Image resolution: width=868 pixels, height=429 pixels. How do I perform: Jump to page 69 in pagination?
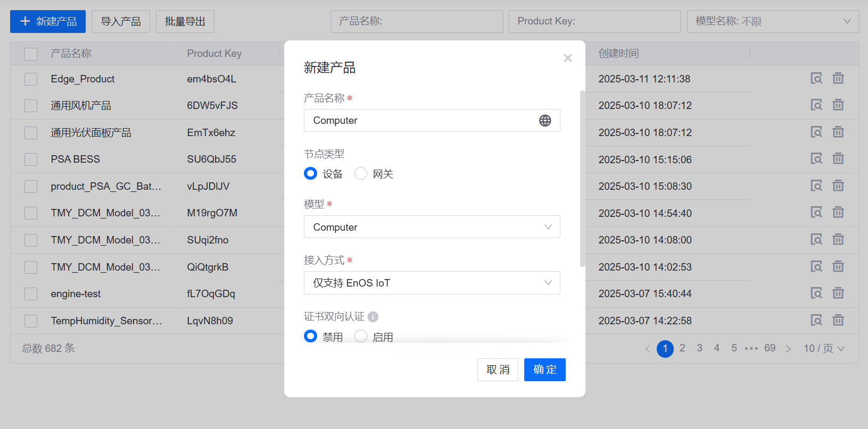pos(770,348)
